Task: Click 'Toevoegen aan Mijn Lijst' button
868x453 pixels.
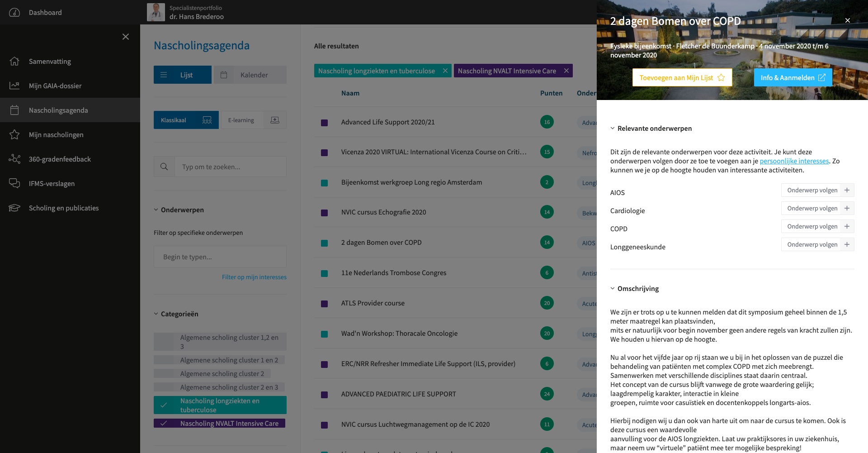Action: pyautogui.click(x=682, y=77)
